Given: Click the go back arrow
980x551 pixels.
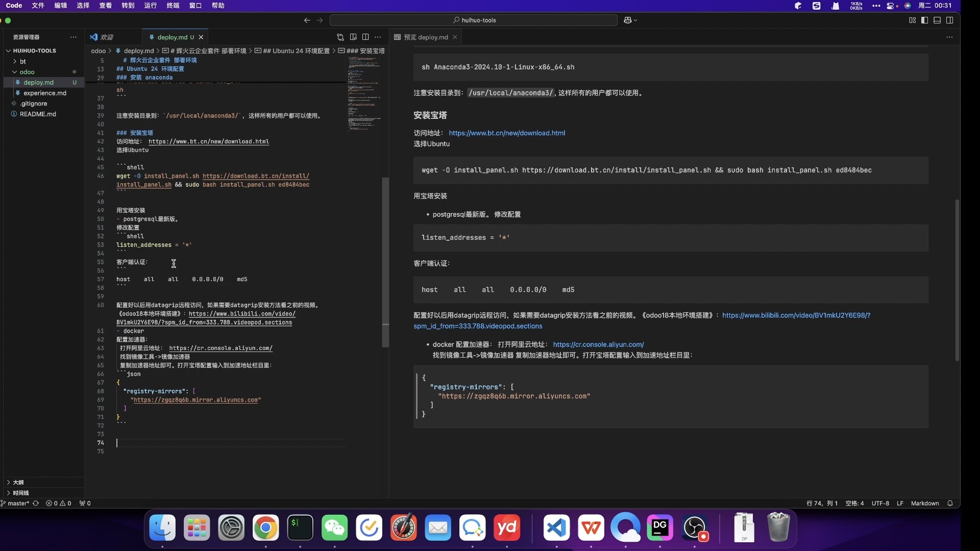Looking at the screenshot, I should pyautogui.click(x=307, y=20).
